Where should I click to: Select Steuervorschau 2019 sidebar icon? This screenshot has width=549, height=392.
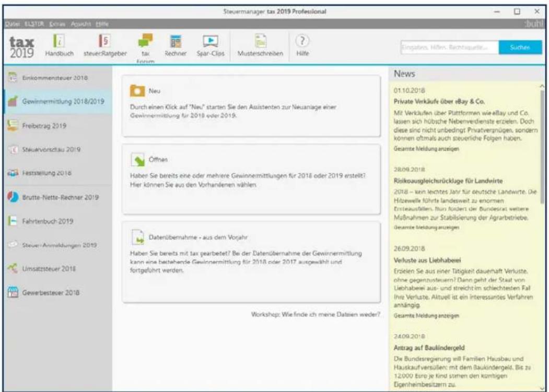pos(13,149)
